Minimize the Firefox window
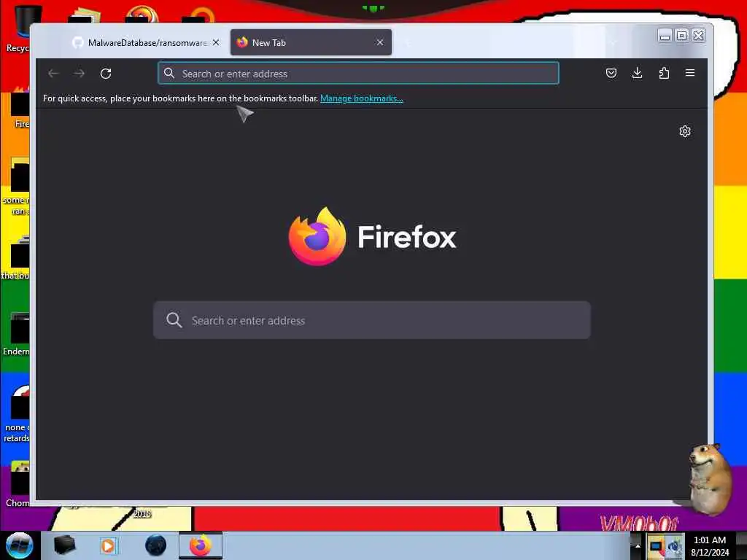This screenshot has height=560, width=747. point(665,36)
